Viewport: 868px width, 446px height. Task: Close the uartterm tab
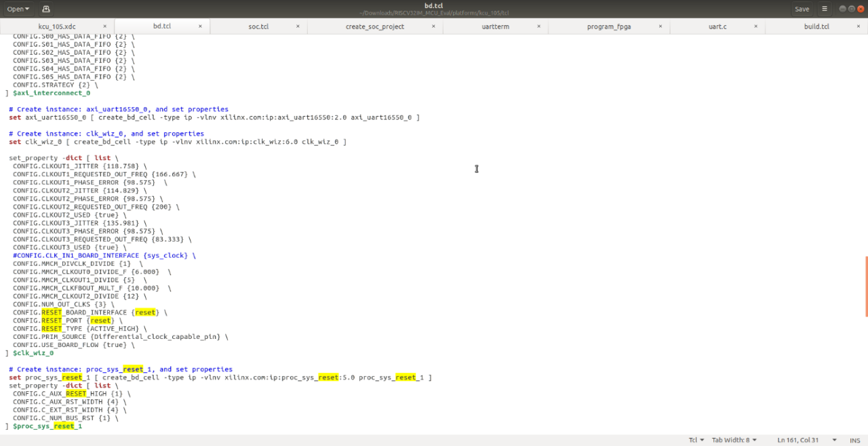pos(539,26)
